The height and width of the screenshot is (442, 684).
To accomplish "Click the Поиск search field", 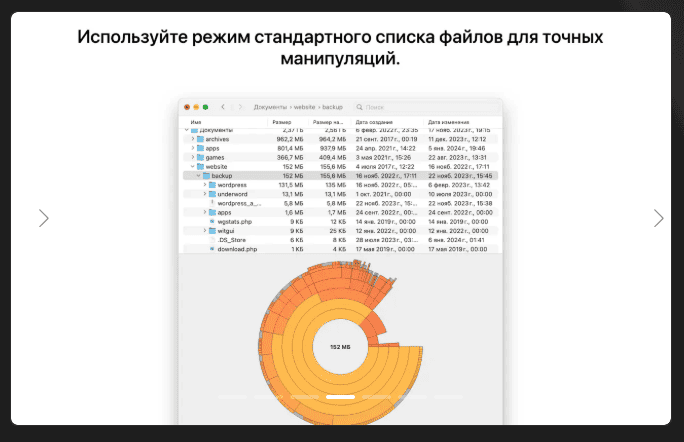I will pos(428,107).
